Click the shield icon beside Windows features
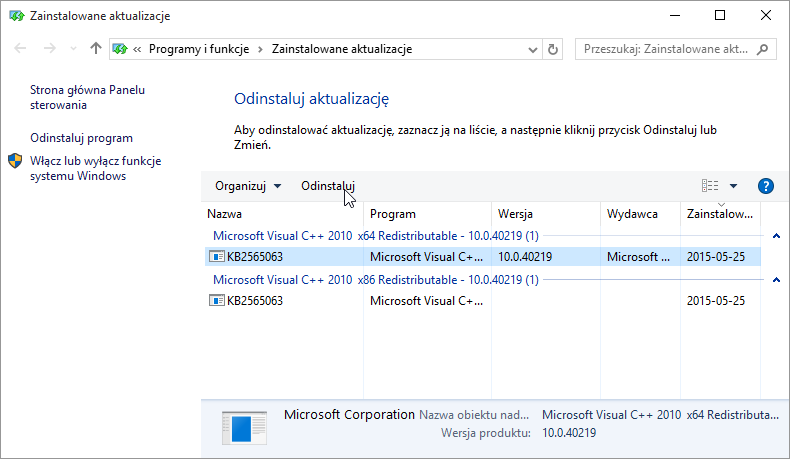Screen dimensions: 790x459 (x=15, y=161)
